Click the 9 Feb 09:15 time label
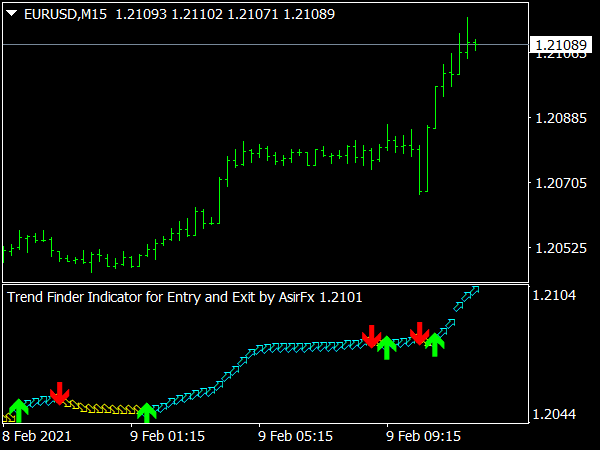Screen dimensions: 600x450 click(x=424, y=436)
